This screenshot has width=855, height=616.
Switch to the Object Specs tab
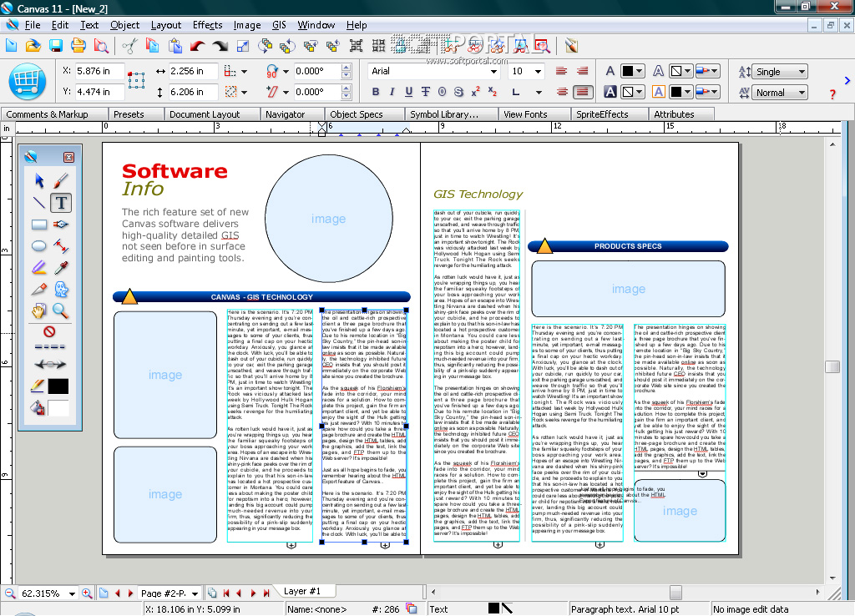[x=356, y=114]
